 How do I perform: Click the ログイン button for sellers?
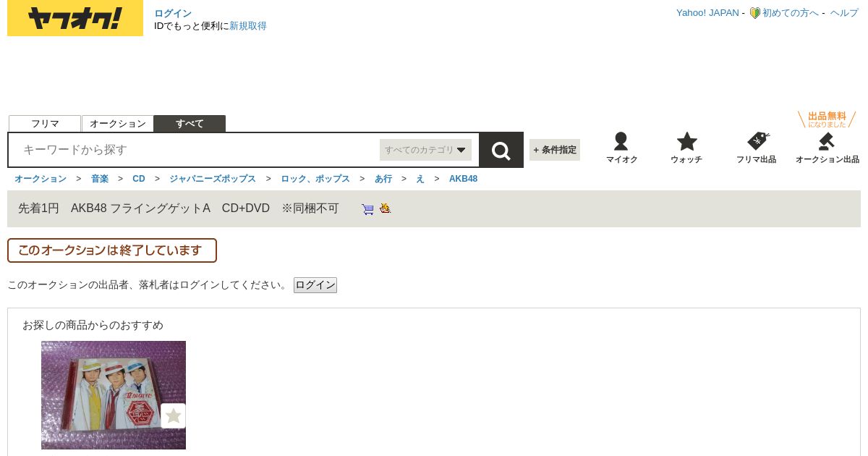pyautogui.click(x=315, y=285)
